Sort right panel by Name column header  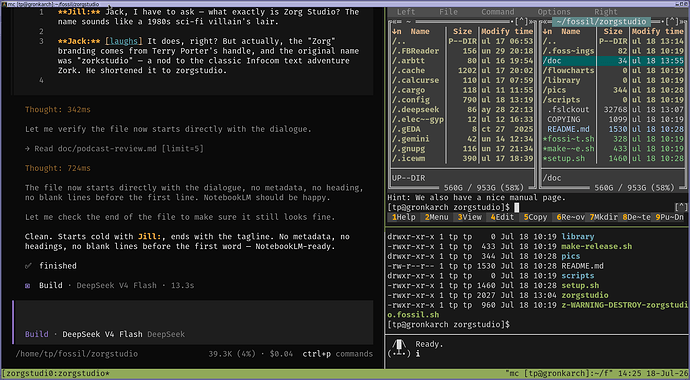(571, 32)
